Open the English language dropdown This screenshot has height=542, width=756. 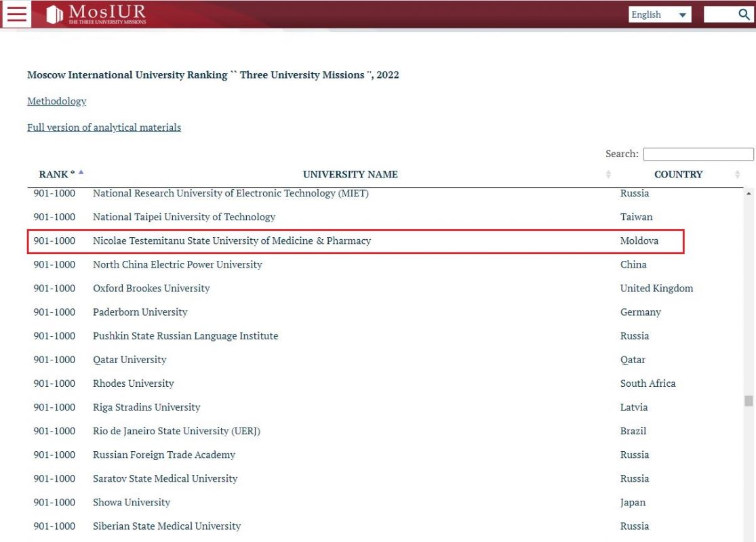[660, 15]
